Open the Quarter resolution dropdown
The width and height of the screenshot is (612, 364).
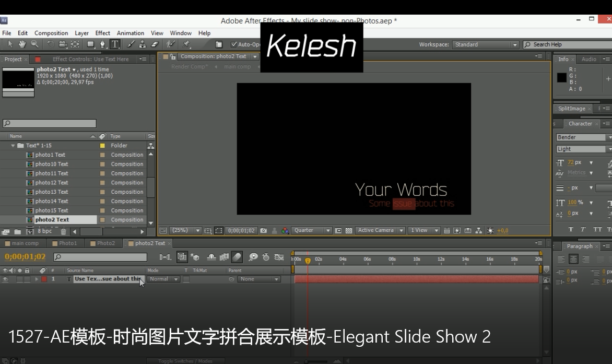[x=312, y=230]
